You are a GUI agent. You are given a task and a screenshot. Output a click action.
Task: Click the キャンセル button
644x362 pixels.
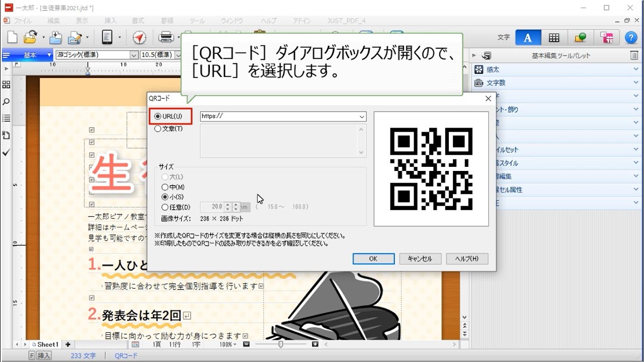[420, 259]
